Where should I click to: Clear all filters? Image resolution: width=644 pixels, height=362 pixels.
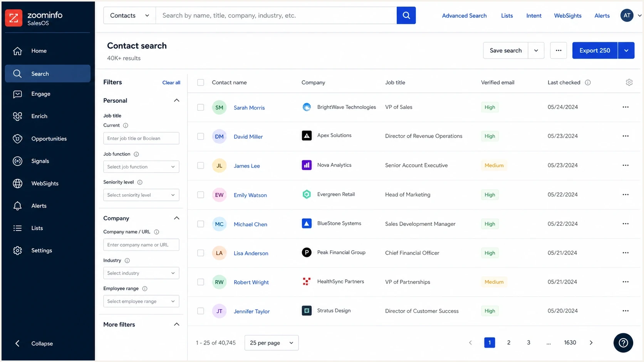coord(171,83)
